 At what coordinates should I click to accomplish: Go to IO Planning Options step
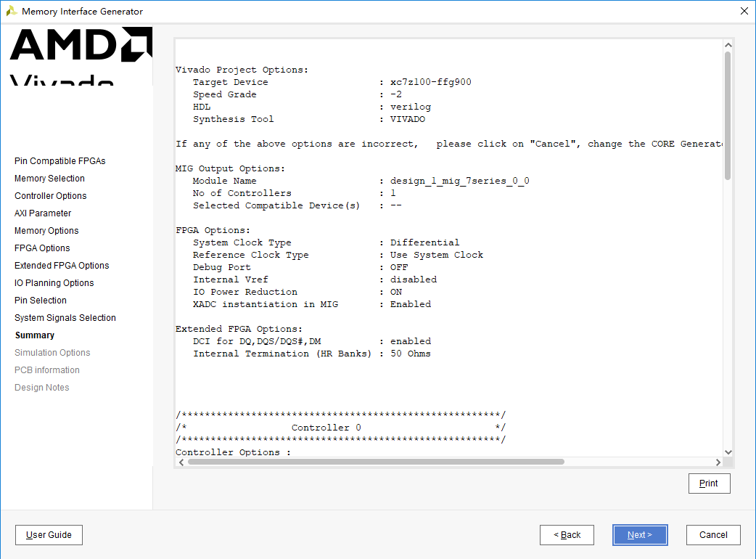click(x=54, y=282)
